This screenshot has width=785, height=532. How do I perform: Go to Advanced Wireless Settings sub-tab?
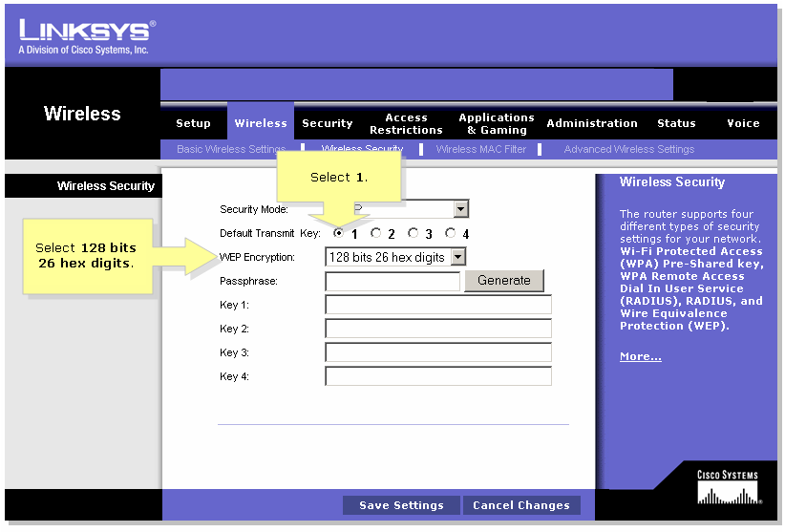629,149
